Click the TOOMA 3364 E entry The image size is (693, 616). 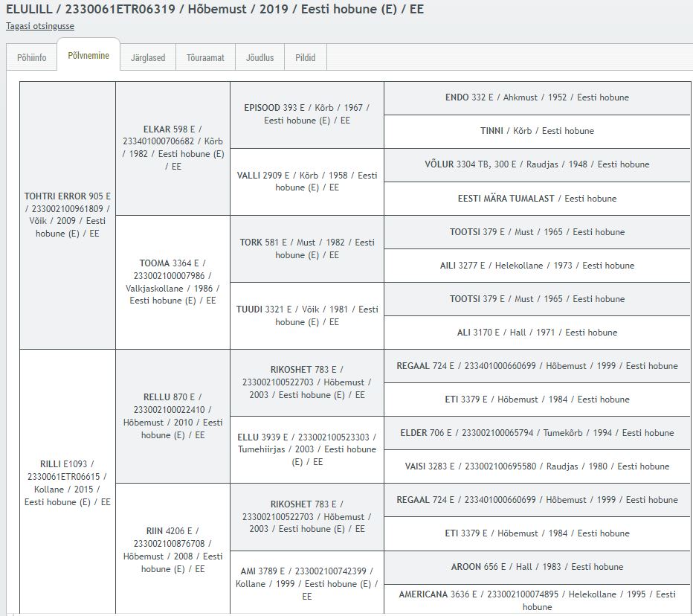click(173, 282)
